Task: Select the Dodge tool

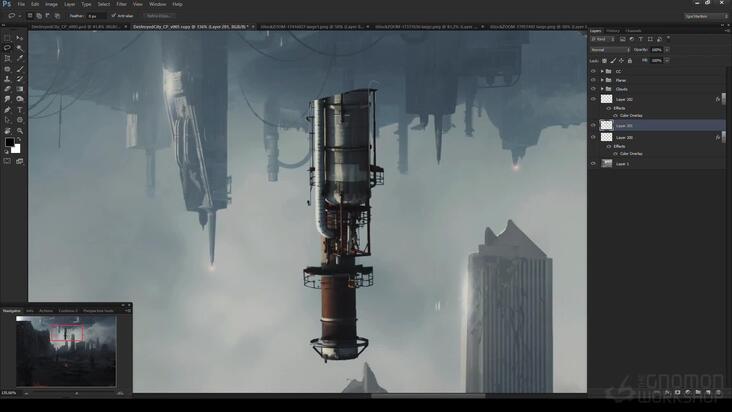Action: (x=20, y=99)
